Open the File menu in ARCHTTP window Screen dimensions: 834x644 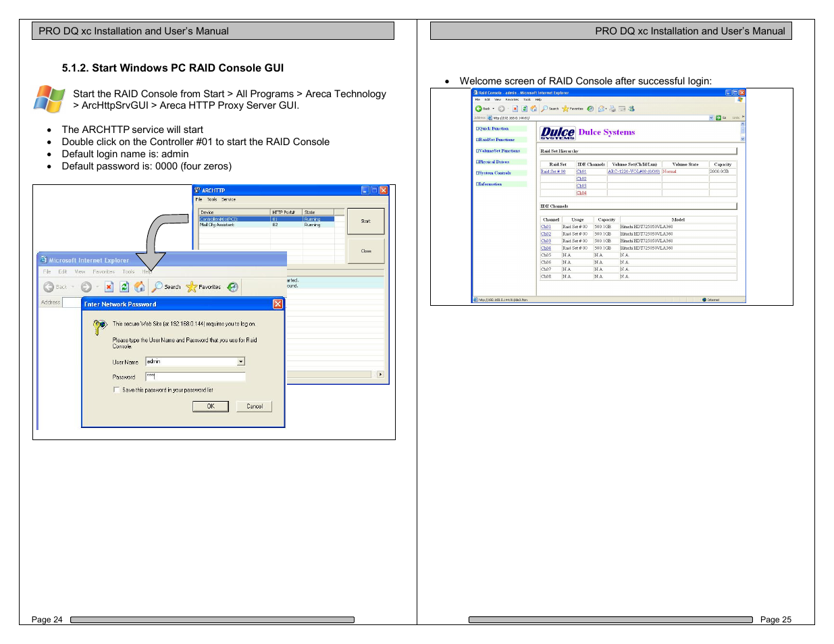(199, 199)
